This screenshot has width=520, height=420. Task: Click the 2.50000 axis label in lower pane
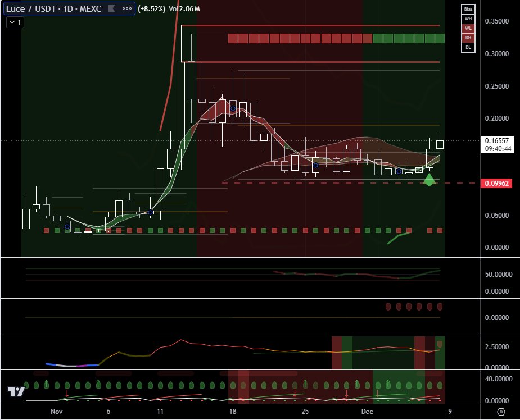(x=496, y=347)
